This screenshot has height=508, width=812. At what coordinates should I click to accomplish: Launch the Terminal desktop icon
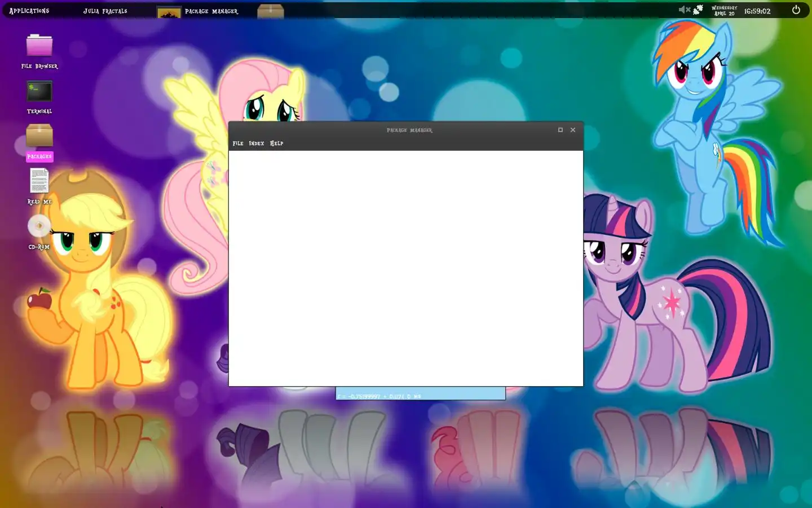[39, 97]
